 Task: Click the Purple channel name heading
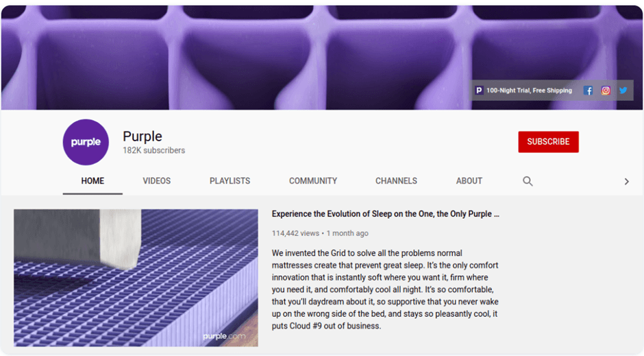[x=143, y=136]
